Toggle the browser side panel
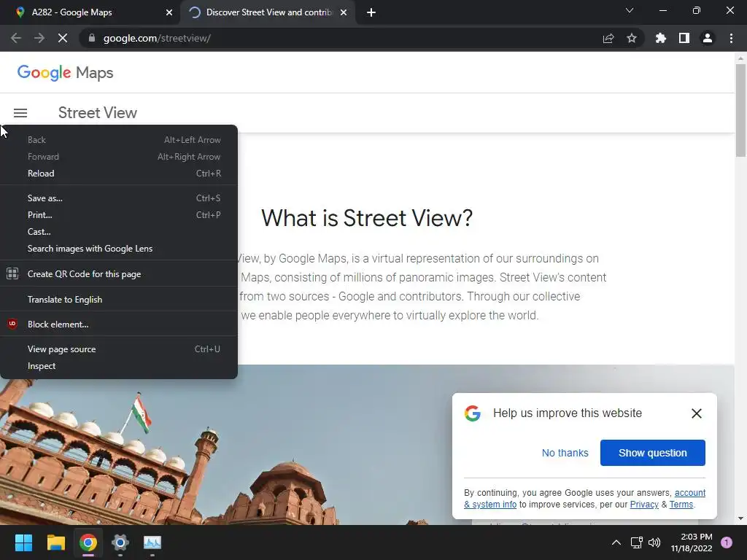The image size is (747, 560). pyautogui.click(x=684, y=38)
